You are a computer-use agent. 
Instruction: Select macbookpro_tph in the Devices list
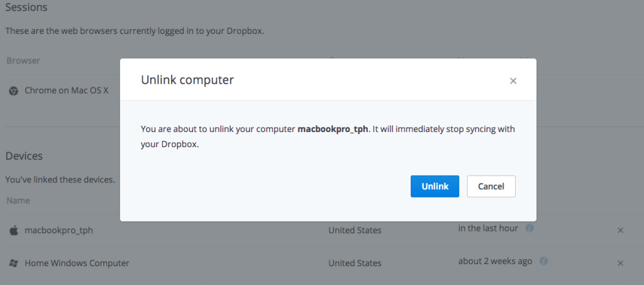[58, 230]
